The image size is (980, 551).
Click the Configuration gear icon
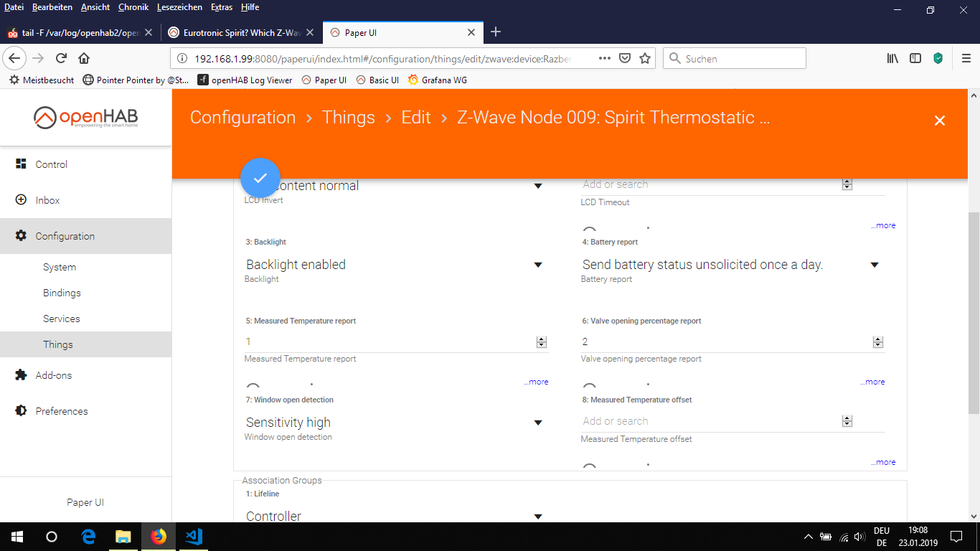point(21,236)
